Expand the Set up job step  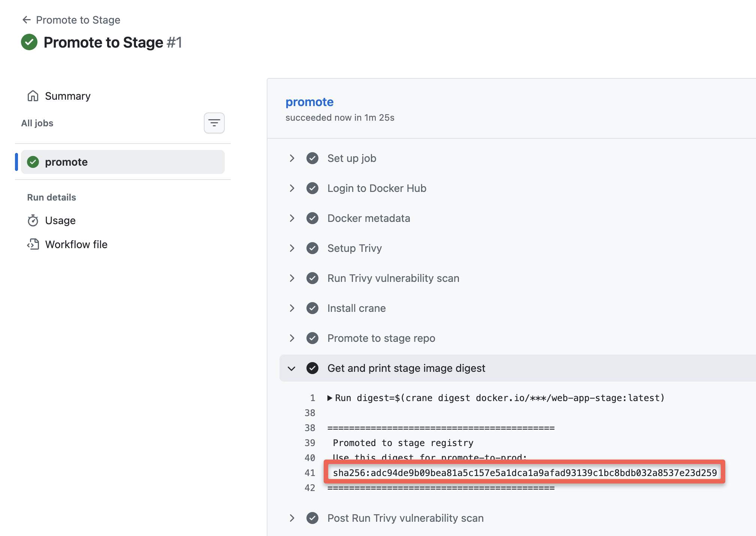tap(292, 158)
